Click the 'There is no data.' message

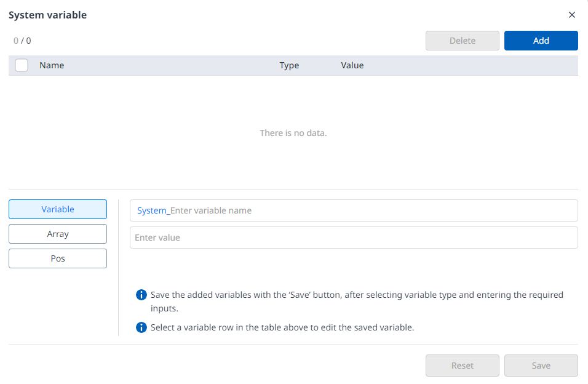(293, 133)
